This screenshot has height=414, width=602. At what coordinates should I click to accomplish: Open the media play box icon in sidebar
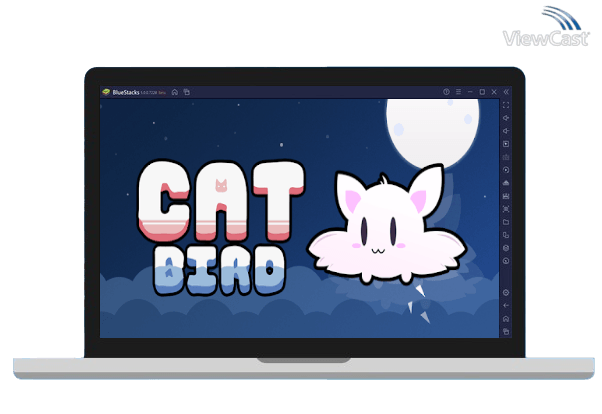tap(506, 144)
